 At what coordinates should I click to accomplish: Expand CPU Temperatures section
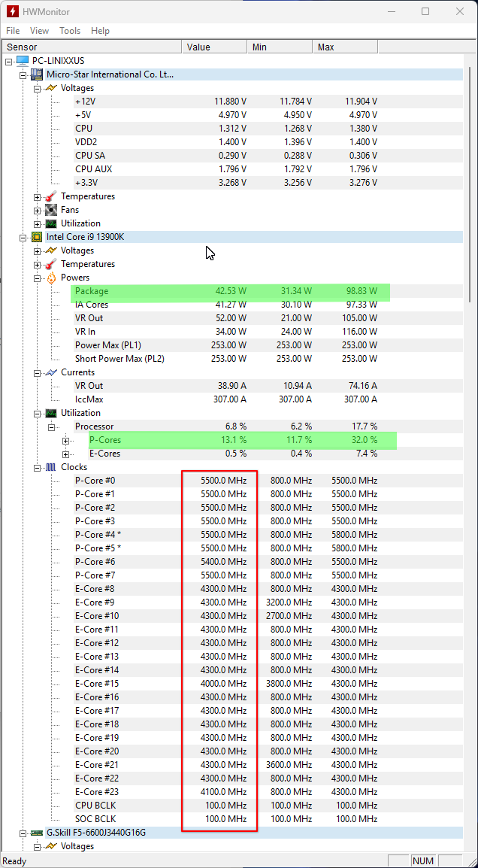(x=37, y=264)
